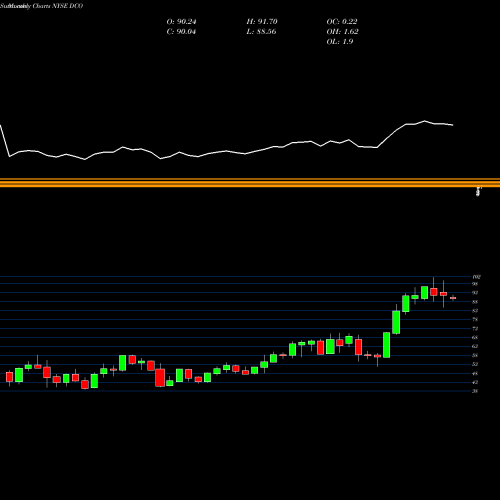The image size is (500, 500).
Task: Click the 88 price axis label
Action: (475, 302)
